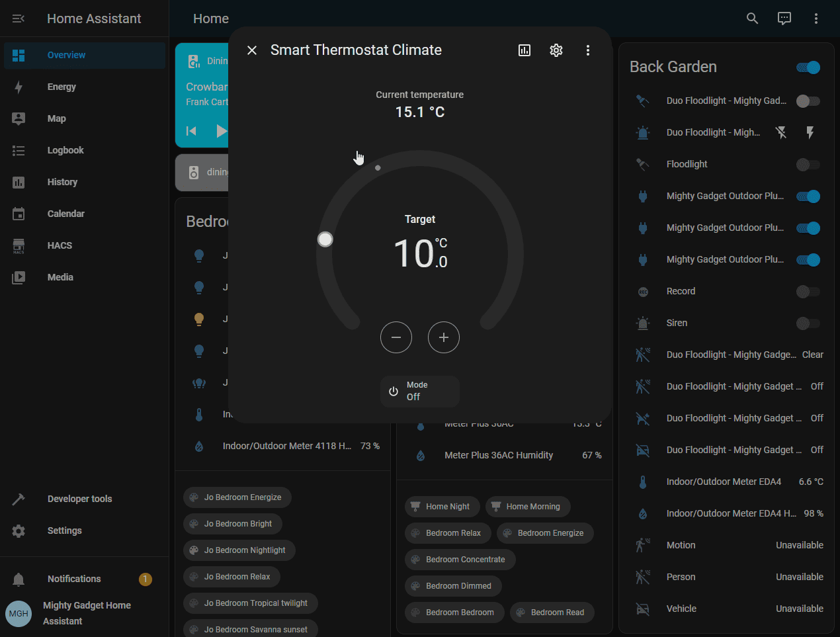
Task: Open the thermostat Mode dropdown
Action: coord(420,391)
